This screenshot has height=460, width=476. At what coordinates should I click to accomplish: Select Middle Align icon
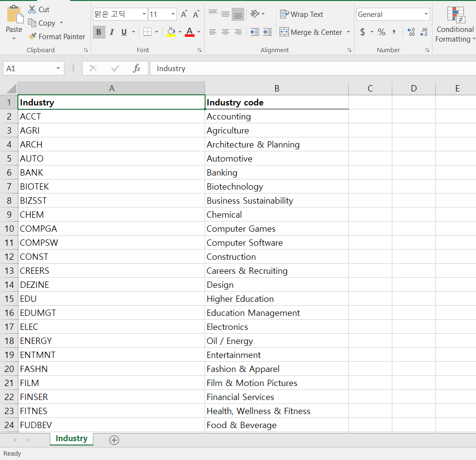tap(225, 14)
